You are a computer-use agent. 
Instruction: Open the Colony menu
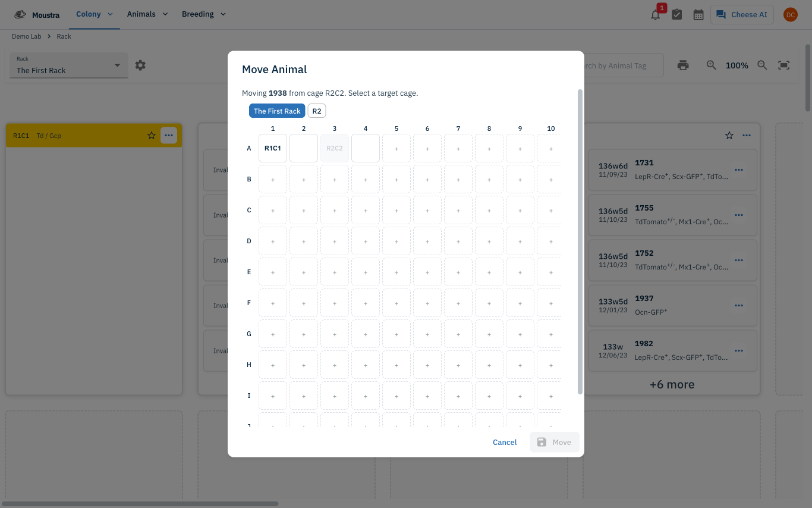[x=95, y=14]
